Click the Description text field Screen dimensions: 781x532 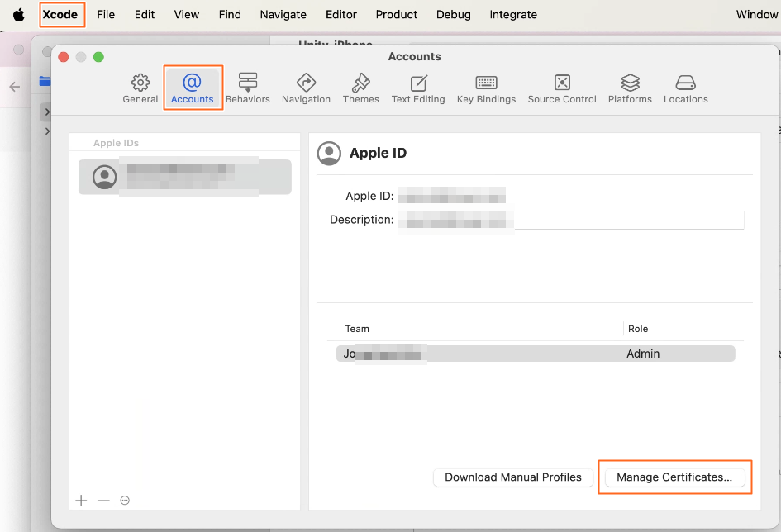(x=571, y=220)
